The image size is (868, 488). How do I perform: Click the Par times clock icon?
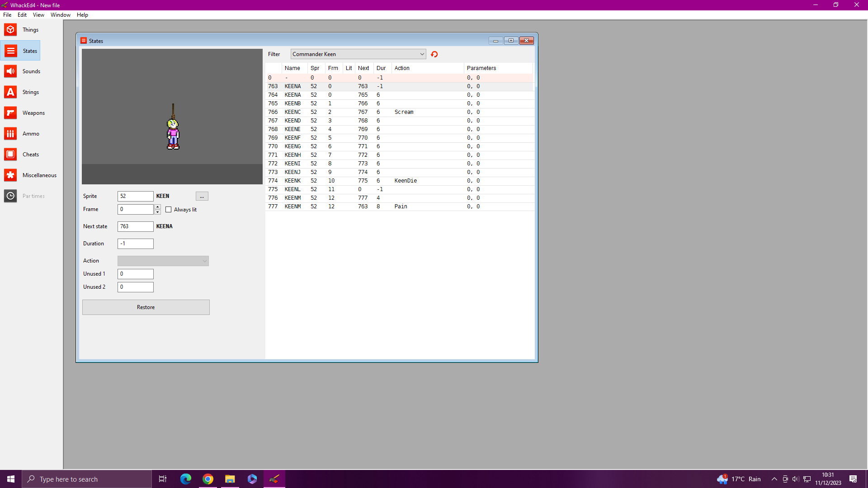tap(10, 196)
